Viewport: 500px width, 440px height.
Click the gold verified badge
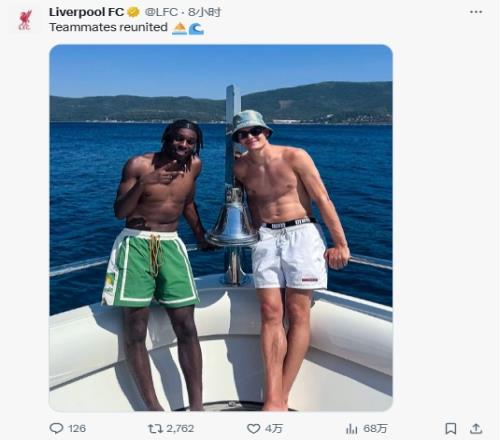pos(134,12)
